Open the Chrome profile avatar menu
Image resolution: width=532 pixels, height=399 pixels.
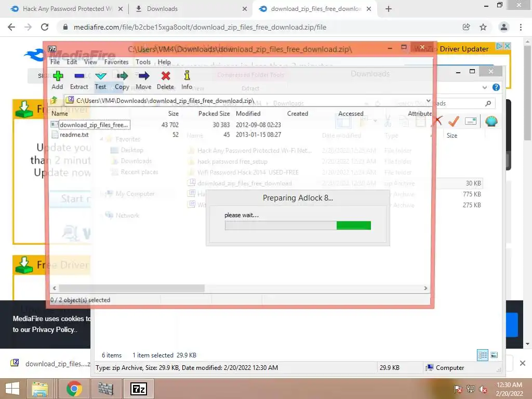[x=504, y=27]
